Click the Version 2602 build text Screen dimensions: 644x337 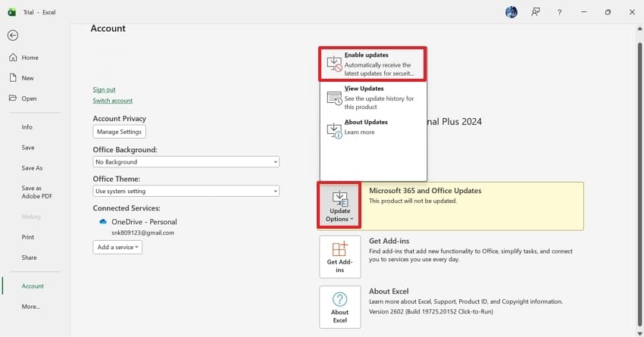431,311
